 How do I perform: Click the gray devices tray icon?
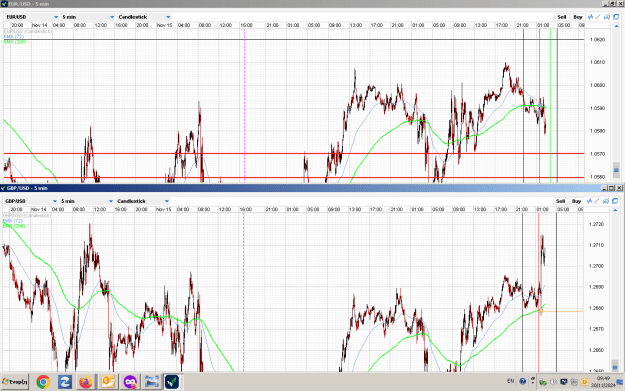[x=574, y=382]
